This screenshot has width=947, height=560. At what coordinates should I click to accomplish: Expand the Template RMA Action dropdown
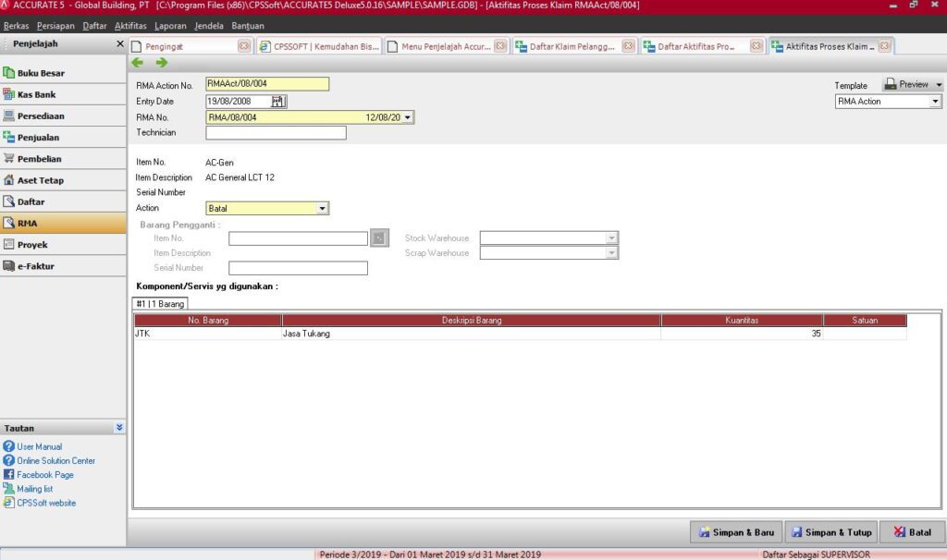coord(935,102)
